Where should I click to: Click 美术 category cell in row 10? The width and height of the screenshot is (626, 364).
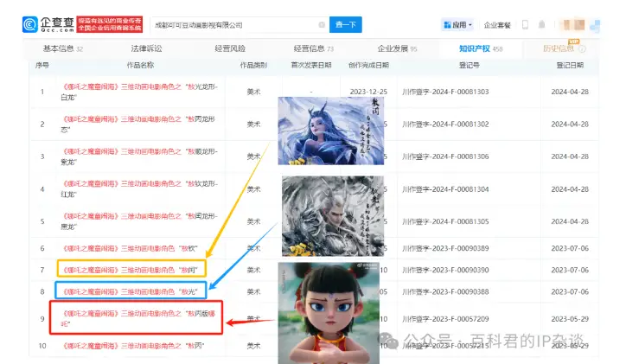[x=253, y=346]
